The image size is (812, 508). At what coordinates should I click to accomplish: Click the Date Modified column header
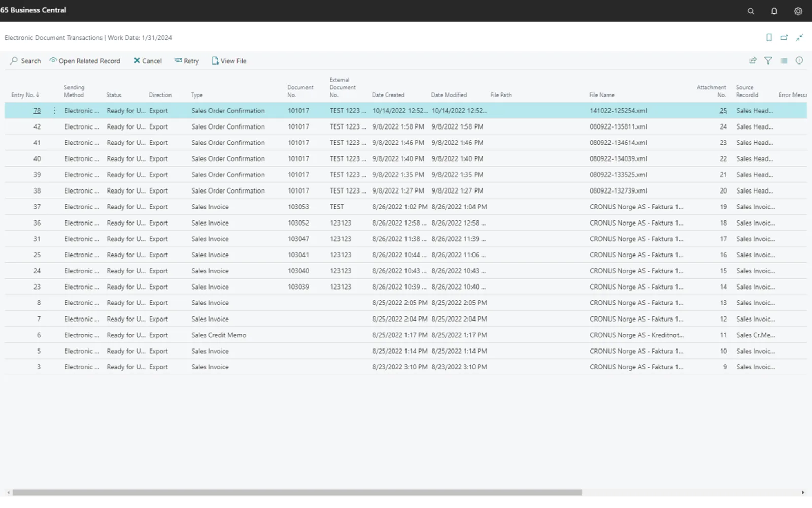pos(449,95)
